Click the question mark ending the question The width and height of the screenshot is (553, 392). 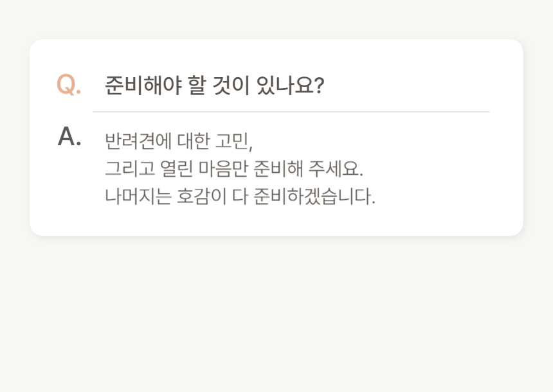point(319,85)
